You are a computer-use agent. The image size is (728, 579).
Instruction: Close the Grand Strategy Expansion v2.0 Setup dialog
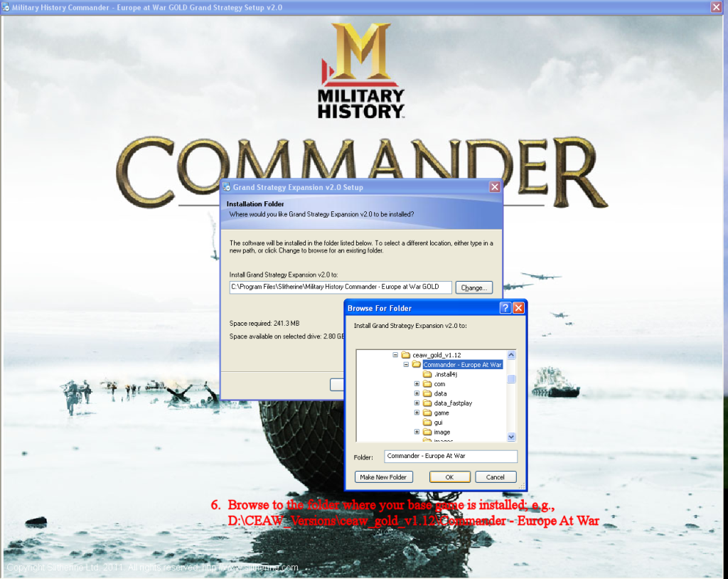coord(495,187)
